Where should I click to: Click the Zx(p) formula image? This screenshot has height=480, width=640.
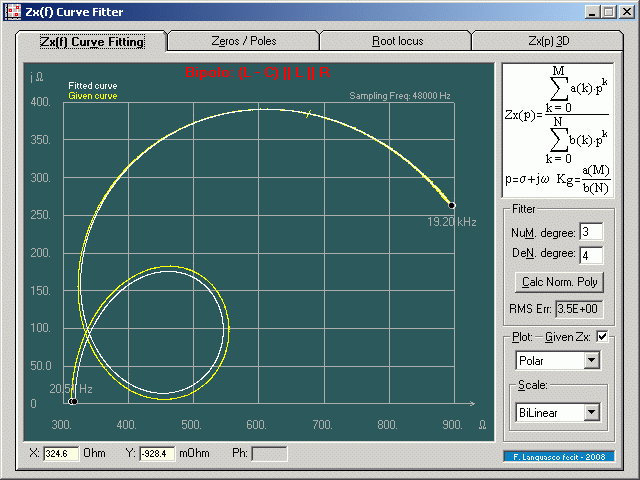point(558,131)
